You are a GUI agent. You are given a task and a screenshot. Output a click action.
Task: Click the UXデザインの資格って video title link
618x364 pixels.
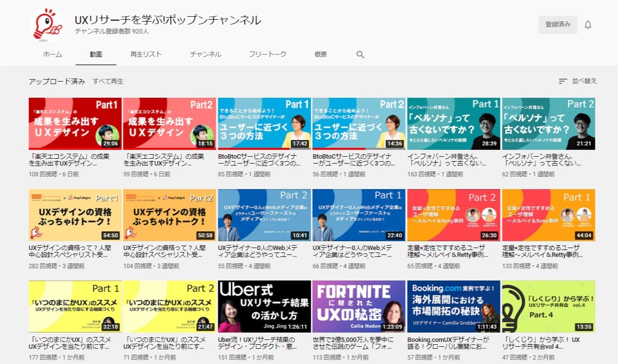pos(69,251)
